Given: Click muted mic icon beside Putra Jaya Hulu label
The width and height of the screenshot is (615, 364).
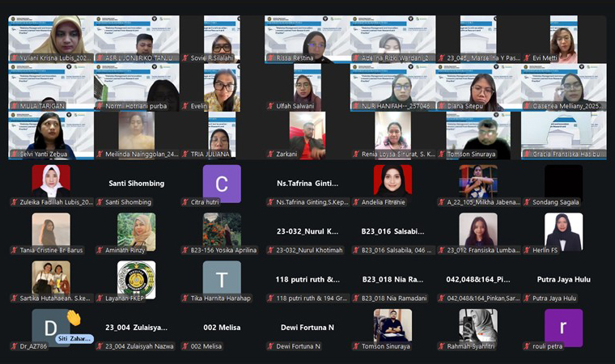Looking at the screenshot, I should click(x=527, y=298).
